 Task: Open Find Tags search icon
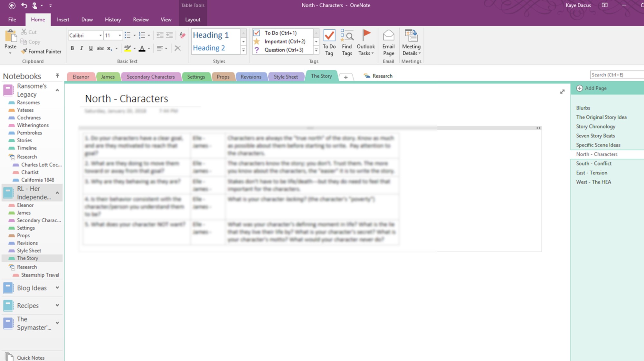tap(347, 36)
